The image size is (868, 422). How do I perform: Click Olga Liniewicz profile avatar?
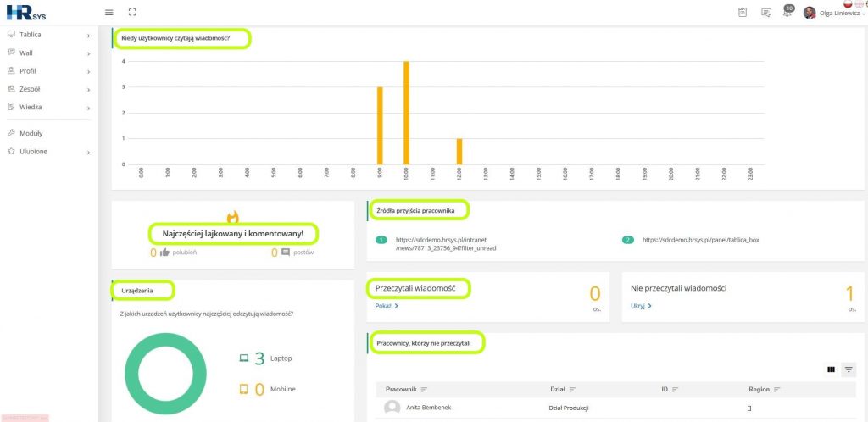pyautogui.click(x=810, y=13)
